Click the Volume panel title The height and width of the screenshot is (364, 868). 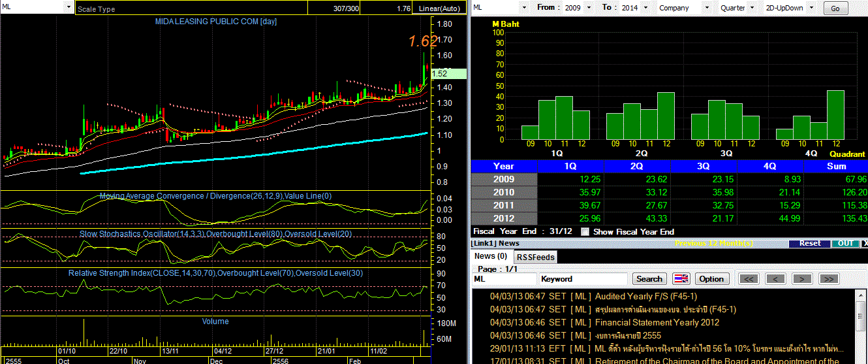(215, 321)
